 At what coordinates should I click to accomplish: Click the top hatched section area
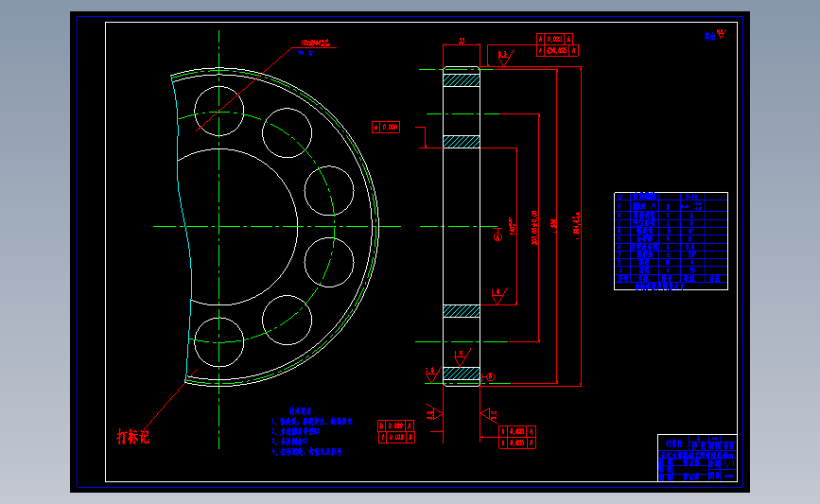tap(462, 80)
